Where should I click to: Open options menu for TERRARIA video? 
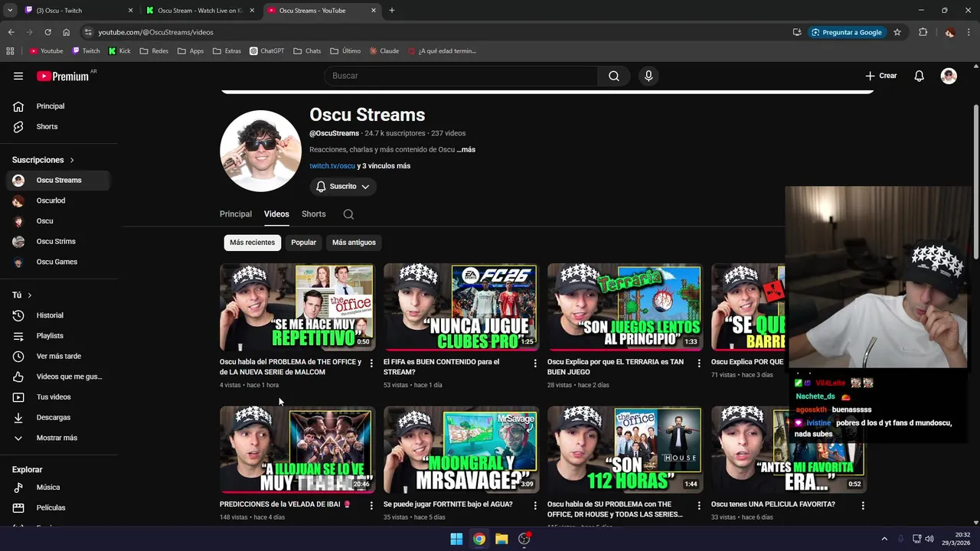pos(699,363)
